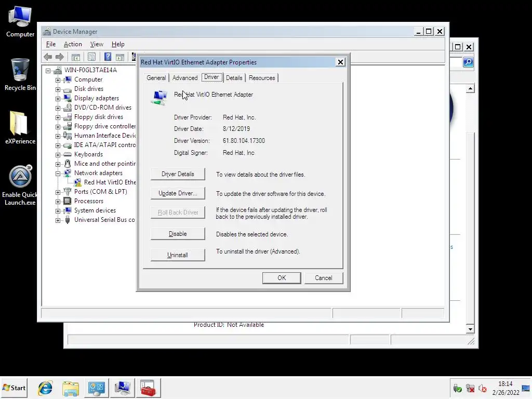Select Floppy disk drives tree item
Screen dimensions: 532x399
[x=99, y=117]
